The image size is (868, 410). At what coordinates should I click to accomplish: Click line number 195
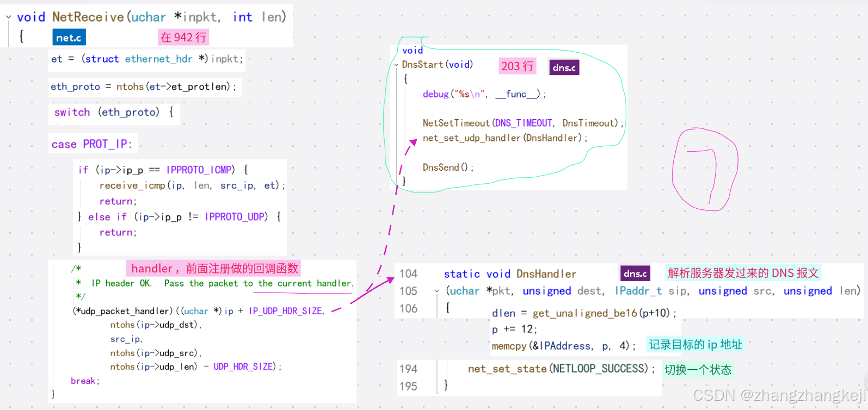coord(408,386)
